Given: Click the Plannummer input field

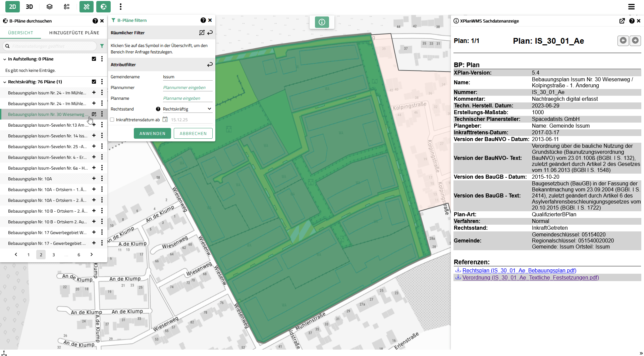Looking at the screenshot, I should [187, 87].
